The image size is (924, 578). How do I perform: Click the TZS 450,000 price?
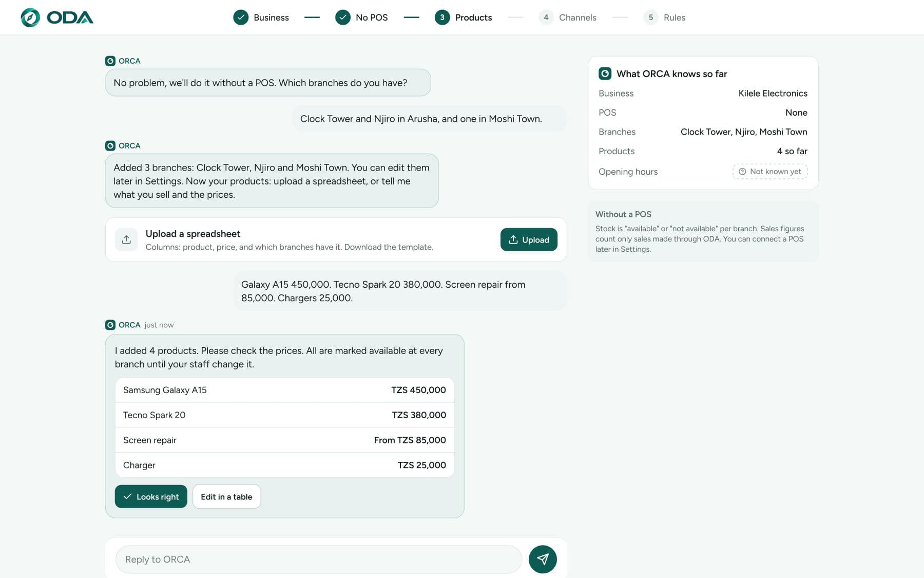click(418, 390)
